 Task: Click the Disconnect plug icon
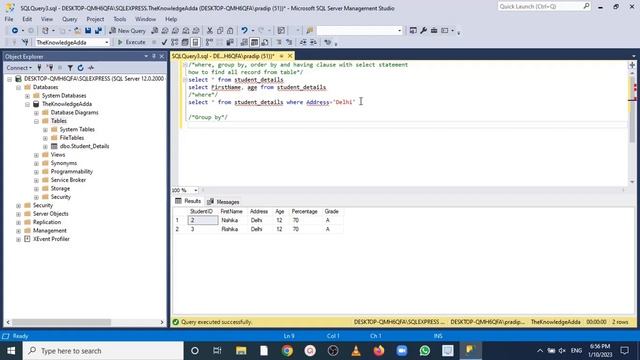tap(50, 68)
